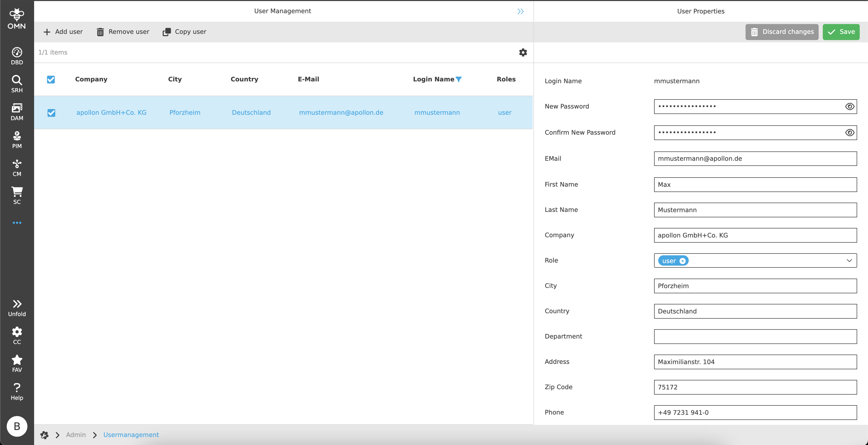Unfold the sidebar navigation
868x445 pixels.
[x=17, y=308]
